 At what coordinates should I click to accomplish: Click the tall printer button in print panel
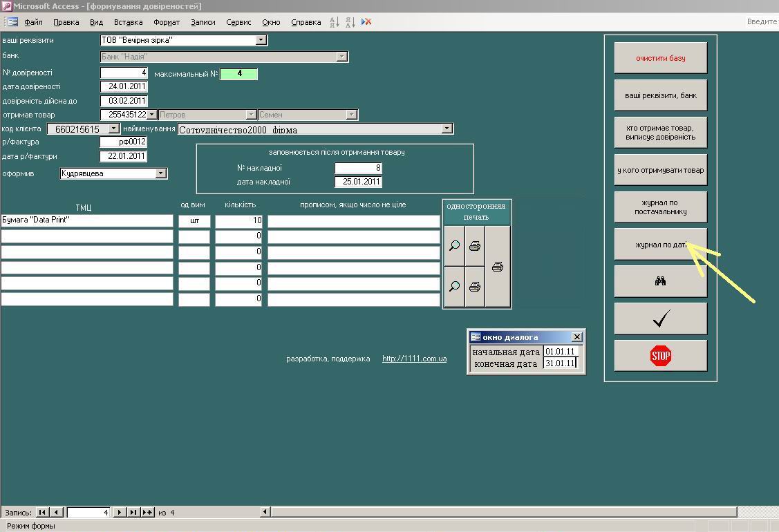(498, 267)
